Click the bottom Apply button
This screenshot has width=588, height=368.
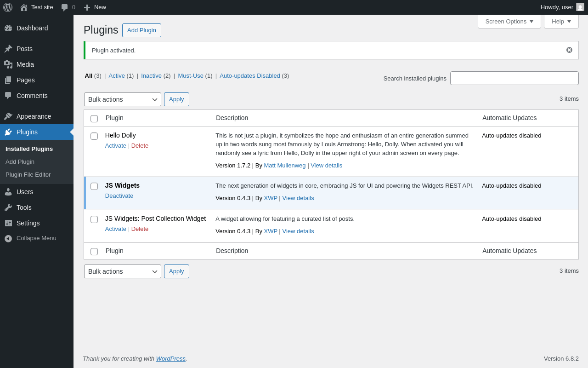tap(176, 271)
